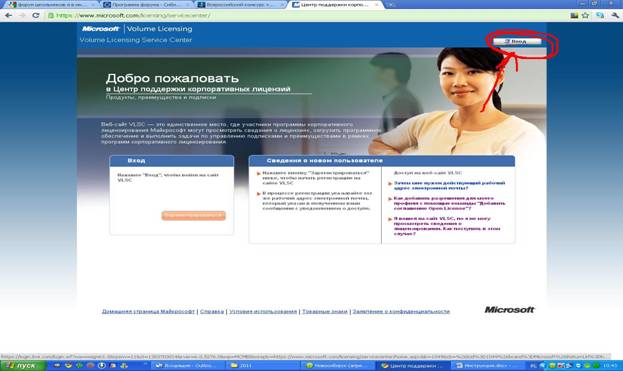Open the Пуск start menu
The image size is (623, 371).
click(x=23, y=365)
